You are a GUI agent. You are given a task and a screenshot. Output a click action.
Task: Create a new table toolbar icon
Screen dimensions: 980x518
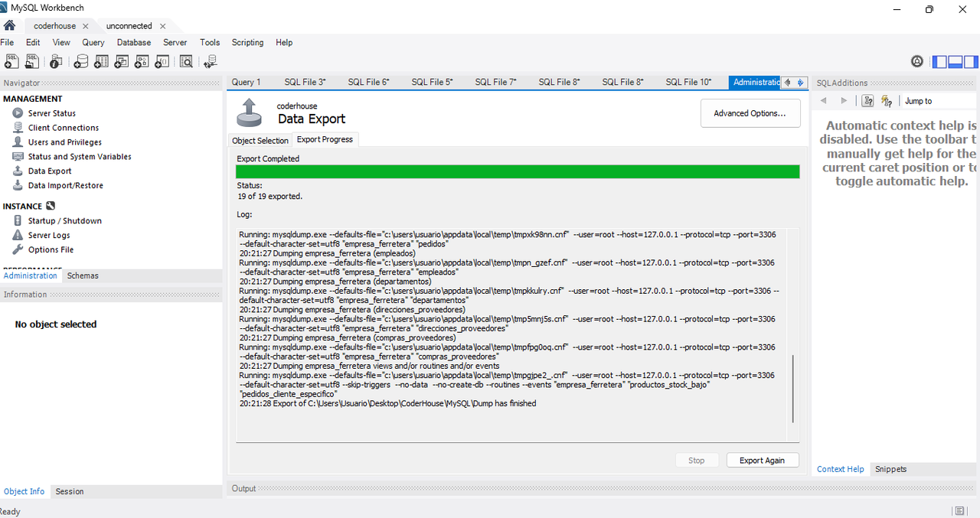coord(101,62)
